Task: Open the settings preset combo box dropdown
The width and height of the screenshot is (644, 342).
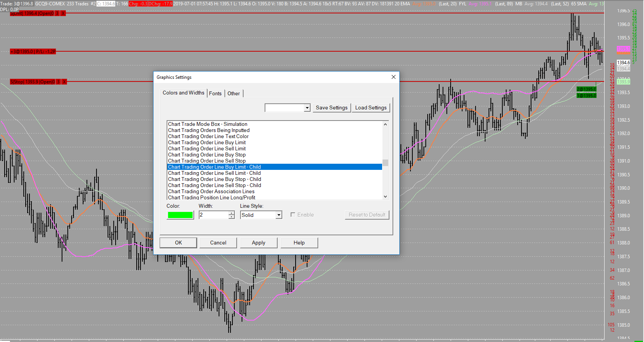Action: tap(307, 108)
